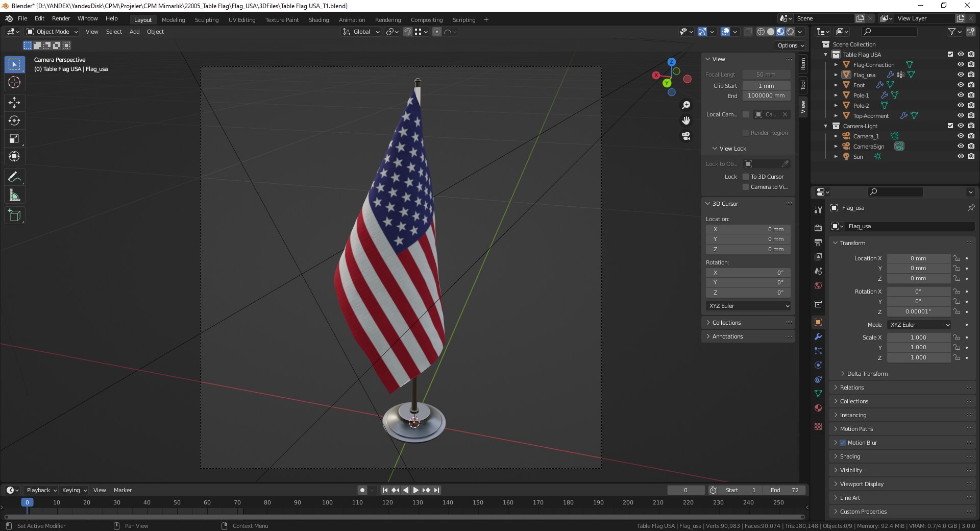980x531 pixels.
Task: Uncheck the Camera-Light collection checkbox
Action: (950, 126)
